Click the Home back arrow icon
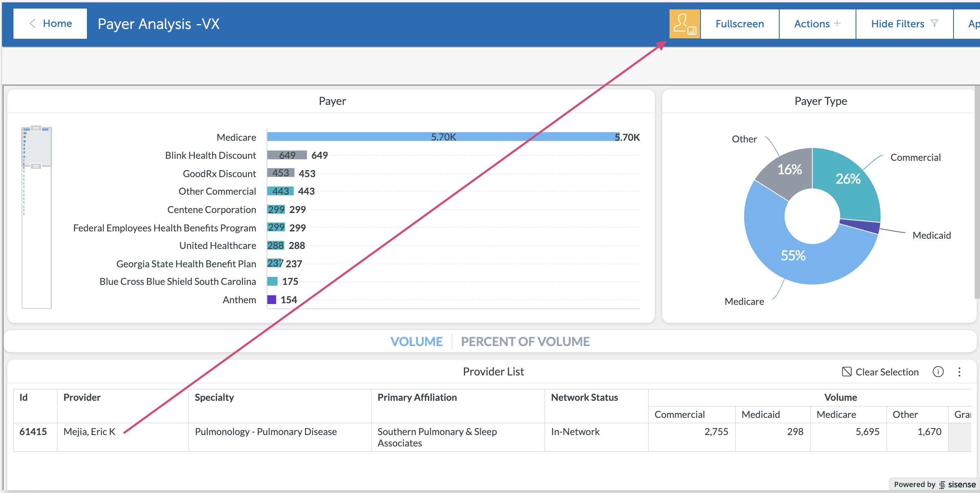 [x=33, y=24]
